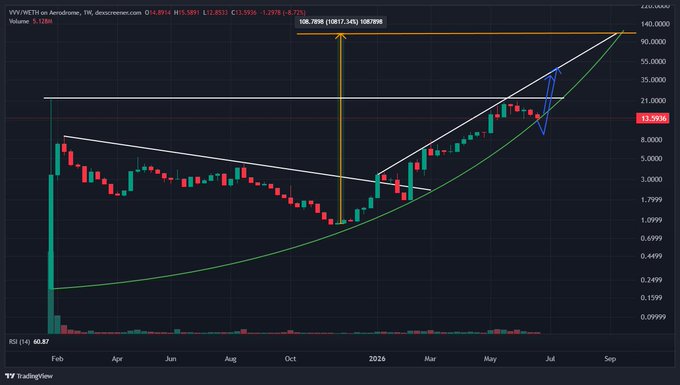
Task: Click the 0.6999 price axis label
Action: click(652, 238)
